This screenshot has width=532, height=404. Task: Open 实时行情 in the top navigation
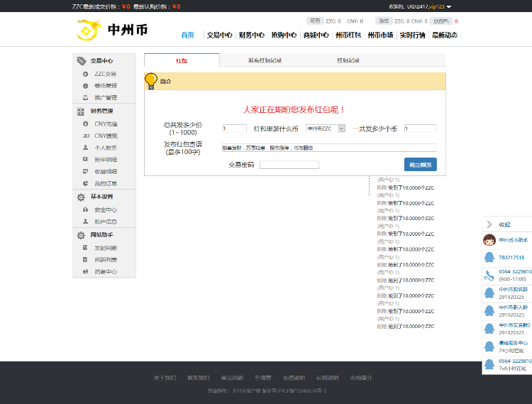(413, 35)
